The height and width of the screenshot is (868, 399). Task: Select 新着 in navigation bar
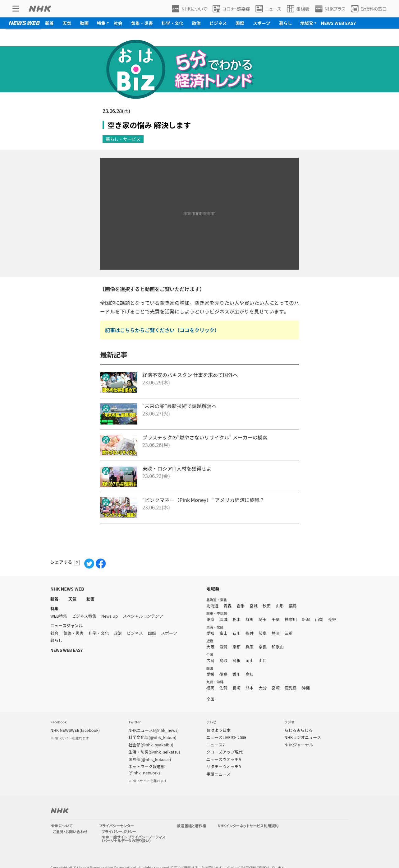[49, 23]
